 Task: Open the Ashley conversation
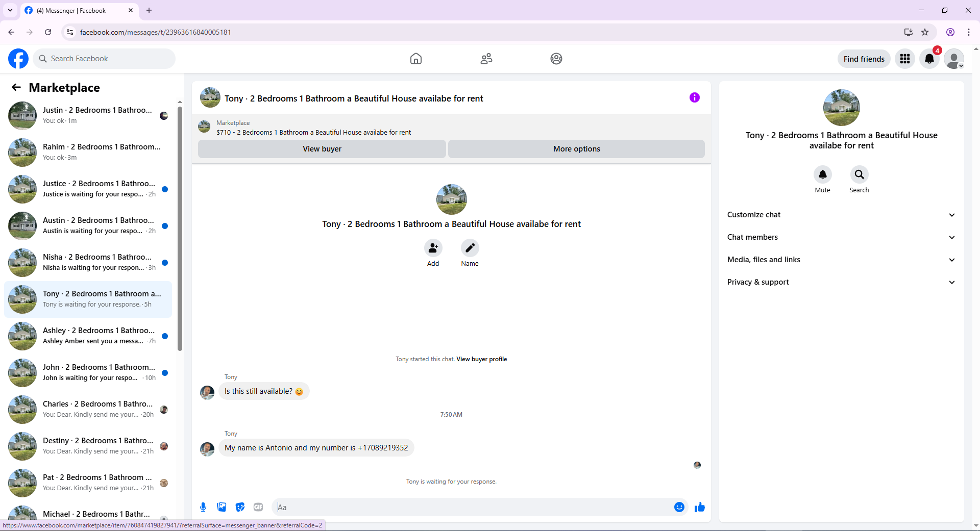[x=88, y=336]
